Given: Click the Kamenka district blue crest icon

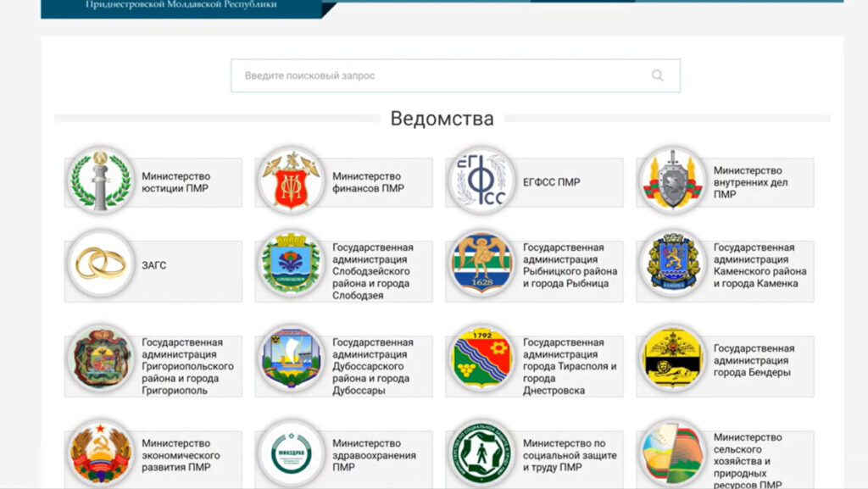Looking at the screenshot, I should pyautogui.click(x=670, y=264).
